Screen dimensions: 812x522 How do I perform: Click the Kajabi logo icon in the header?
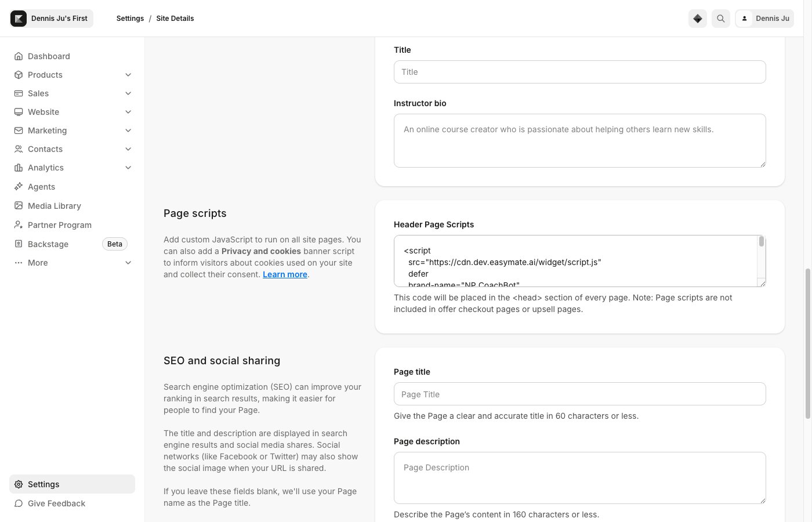pyautogui.click(x=19, y=19)
